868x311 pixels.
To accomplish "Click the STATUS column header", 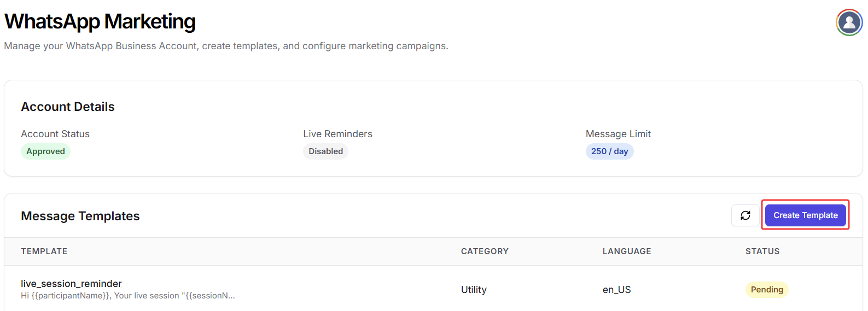I will point(762,251).
